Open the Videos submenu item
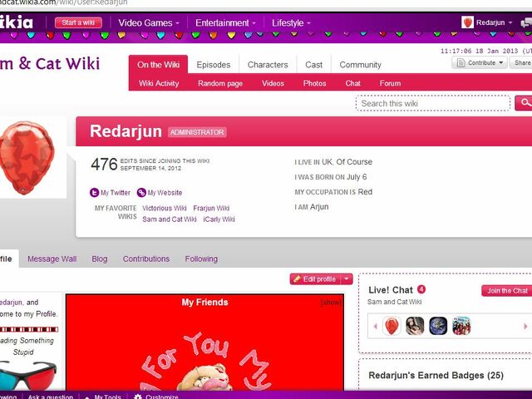532x399 pixels. tap(273, 83)
